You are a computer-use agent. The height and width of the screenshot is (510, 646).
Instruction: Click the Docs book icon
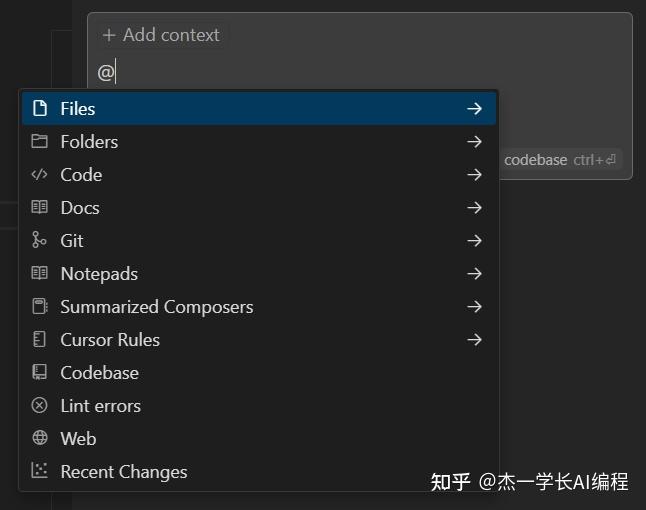[40, 208]
